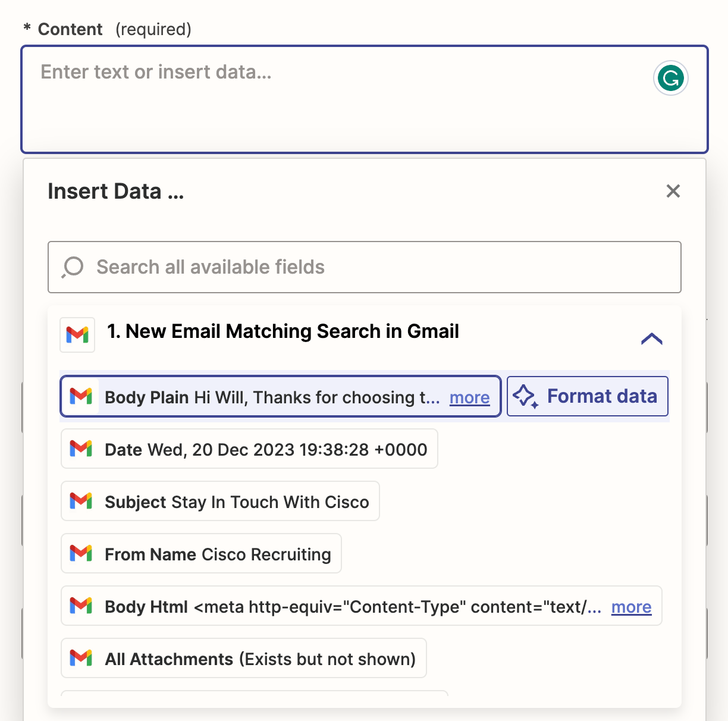Choose the All Attachments data field
This screenshot has width=728, height=721.
[260, 659]
